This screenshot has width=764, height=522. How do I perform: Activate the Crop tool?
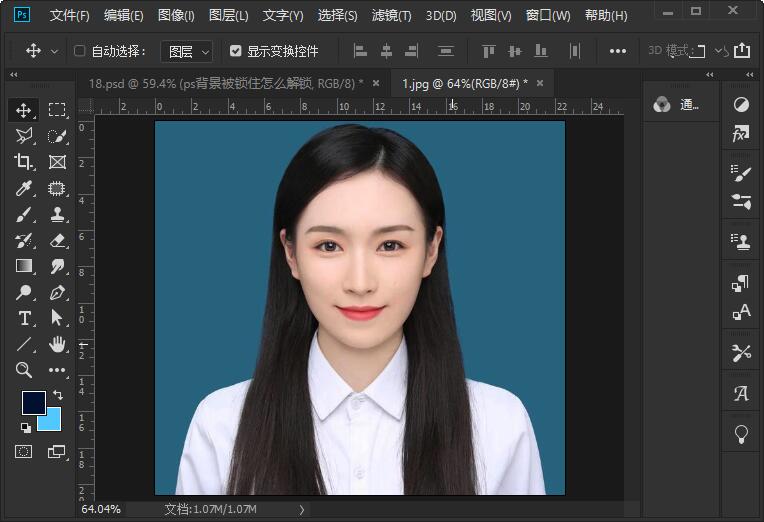(23, 162)
